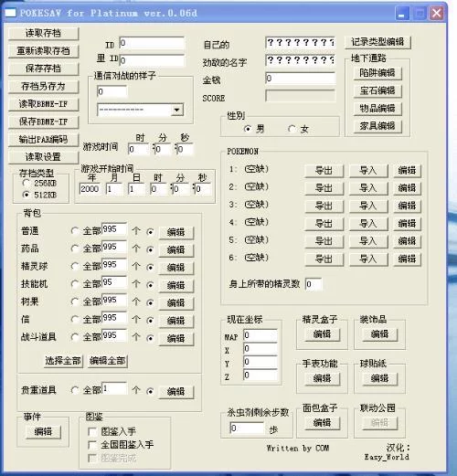Export Pokemon slot 4 with 导出
457x476 pixels.
(x=324, y=224)
